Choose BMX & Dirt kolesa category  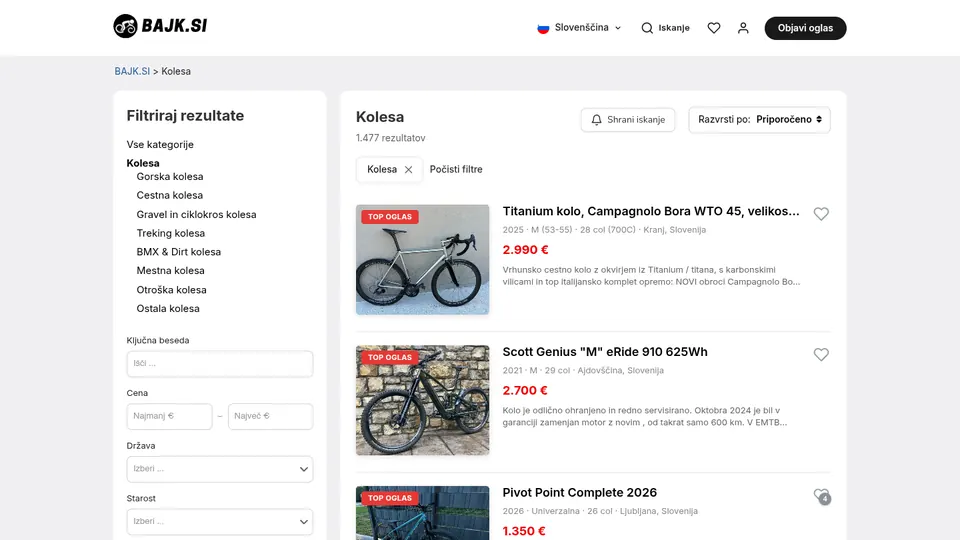(179, 252)
